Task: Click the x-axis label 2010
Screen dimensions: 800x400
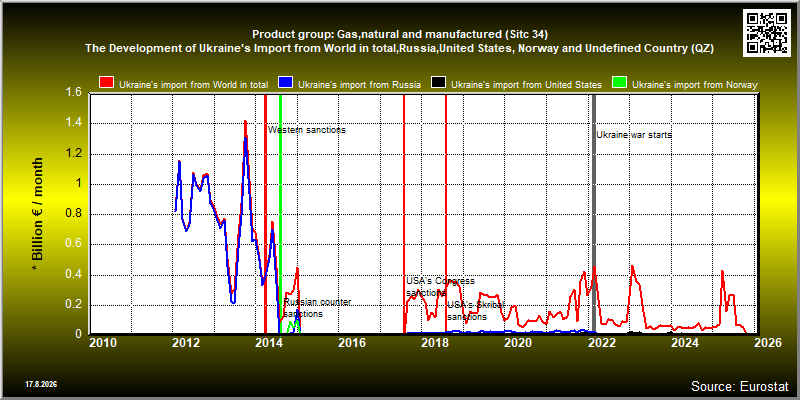Action: [x=103, y=343]
